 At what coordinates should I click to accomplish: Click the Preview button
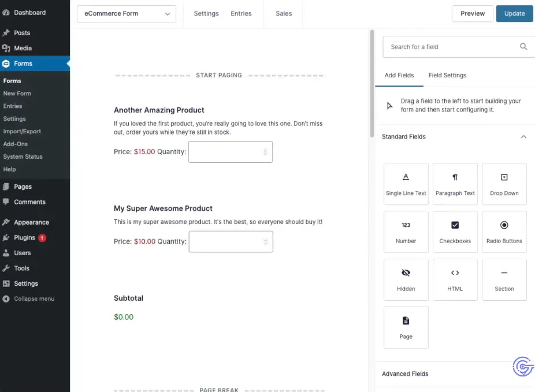tap(472, 14)
